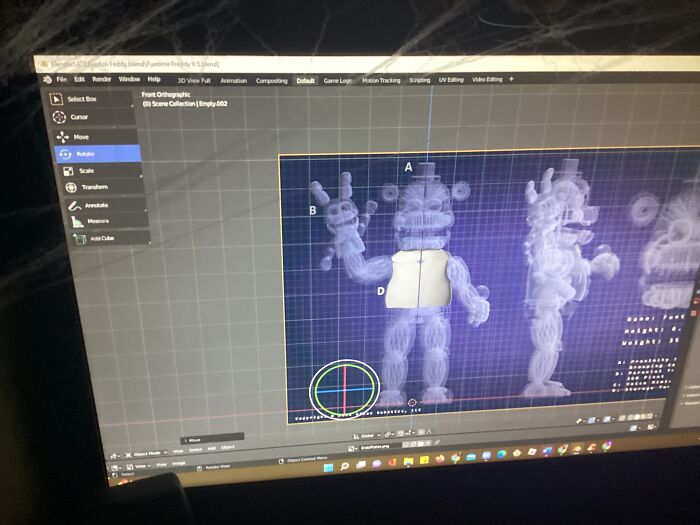Click the white torso mesh object

click(417, 279)
